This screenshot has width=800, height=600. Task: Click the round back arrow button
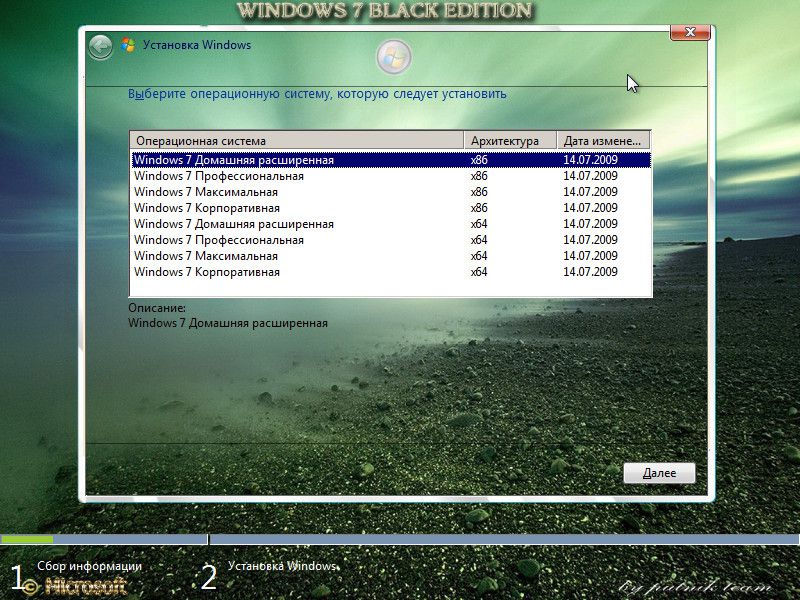101,47
